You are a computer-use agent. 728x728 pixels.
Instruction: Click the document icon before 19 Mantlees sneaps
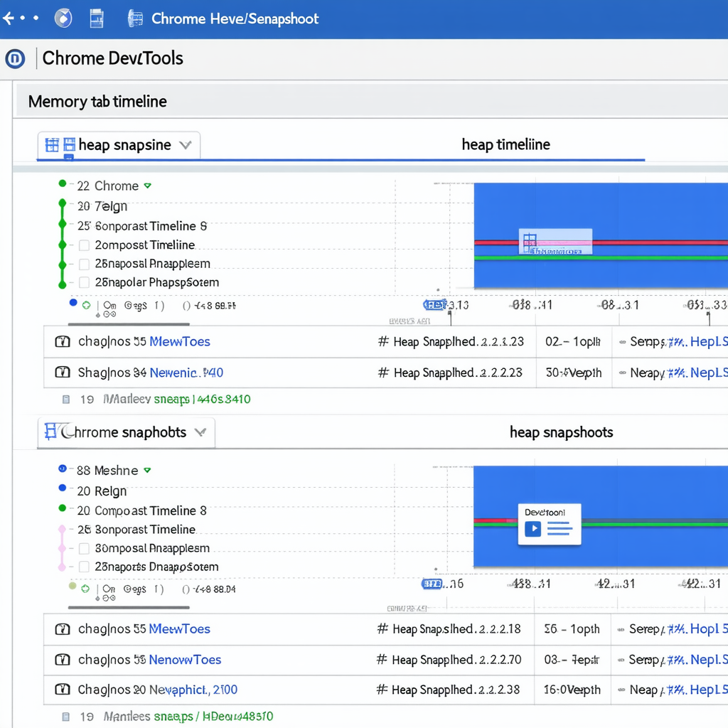66,717
